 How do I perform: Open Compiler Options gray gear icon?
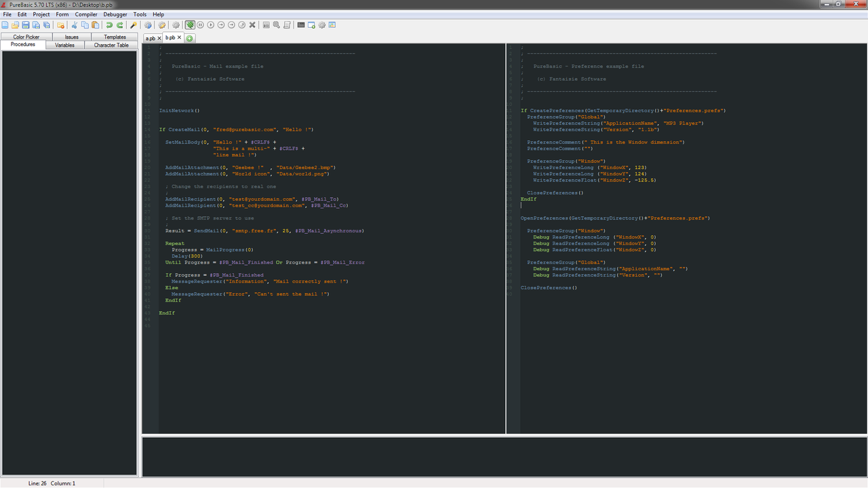click(x=176, y=25)
